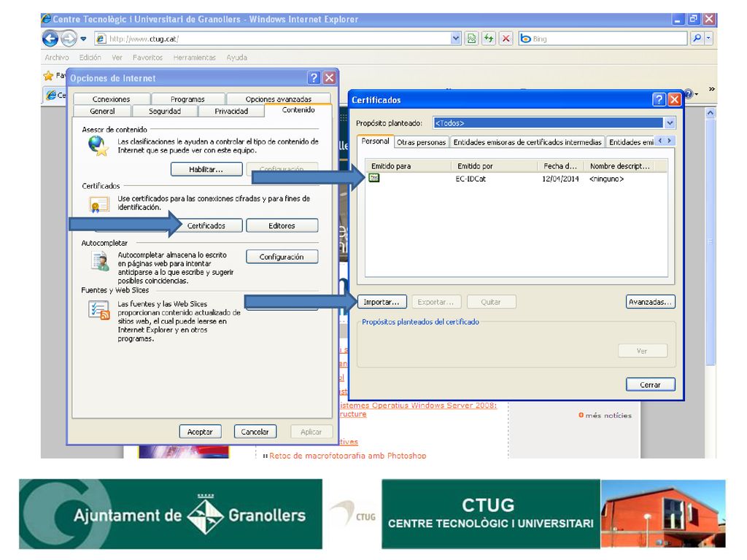
Task: Click the Cancelar button
Action: 255,432
